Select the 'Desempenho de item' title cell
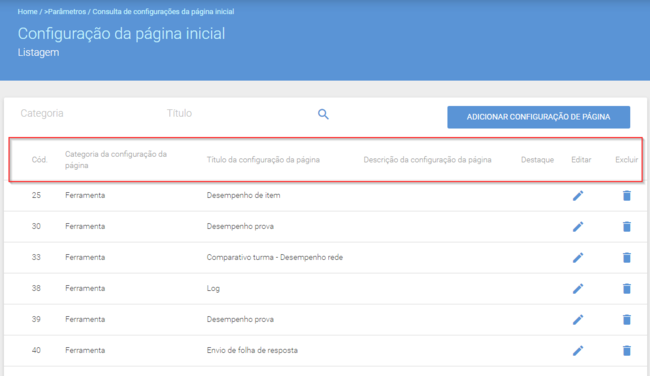This screenshot has height=376, width=650. click(x=243, y=195)
